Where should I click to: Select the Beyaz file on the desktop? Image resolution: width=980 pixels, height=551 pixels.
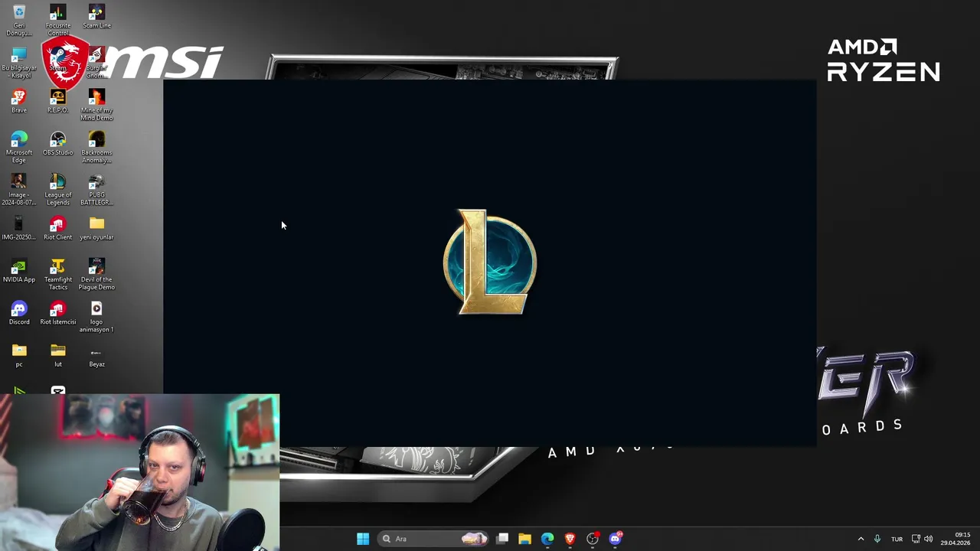click(x=96, y=355)
